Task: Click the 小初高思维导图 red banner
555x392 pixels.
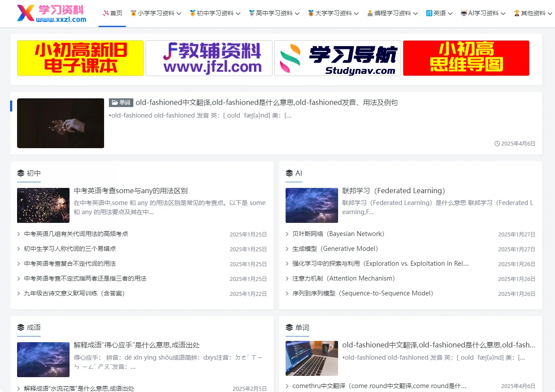Action: click(465, 58)
